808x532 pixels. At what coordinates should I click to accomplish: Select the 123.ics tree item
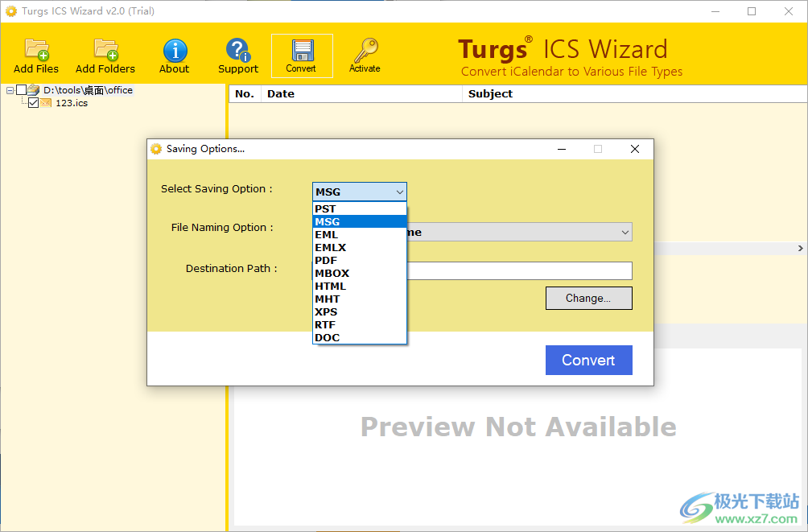coord(72,103)
